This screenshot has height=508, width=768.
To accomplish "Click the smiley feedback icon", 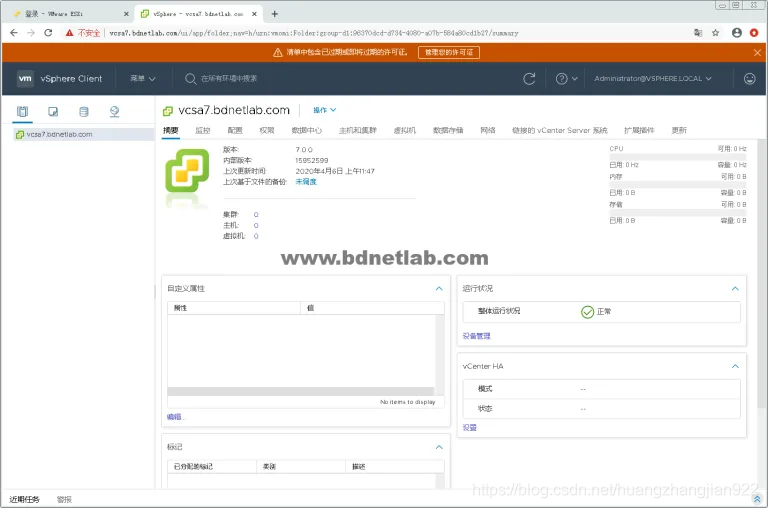I will 749,78.
